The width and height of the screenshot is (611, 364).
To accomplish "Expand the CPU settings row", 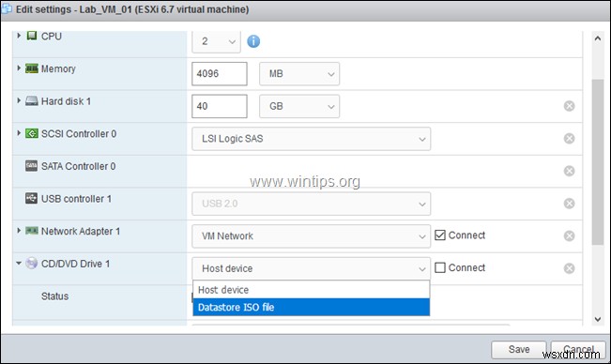I will tap(19, 36).
